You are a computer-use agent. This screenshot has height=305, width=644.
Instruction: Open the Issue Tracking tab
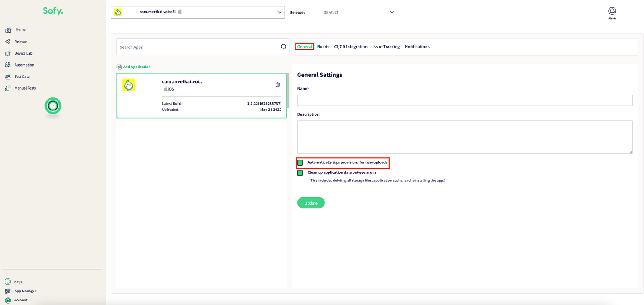[386, 47]
